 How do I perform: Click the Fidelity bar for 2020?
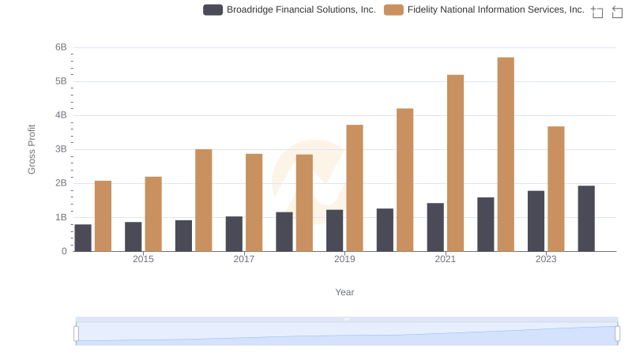404,180
